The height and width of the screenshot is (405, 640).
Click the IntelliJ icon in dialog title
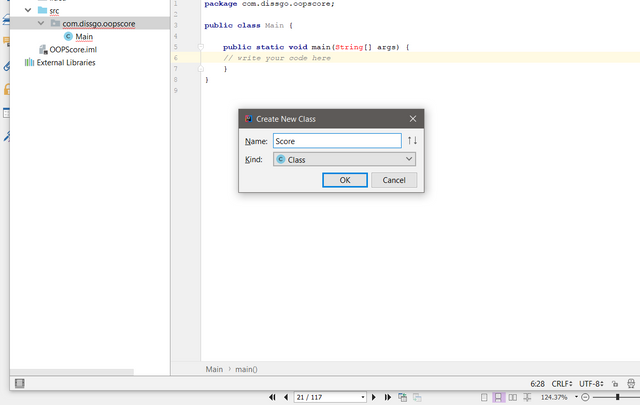pyautogui.click(x=248, y=119)
